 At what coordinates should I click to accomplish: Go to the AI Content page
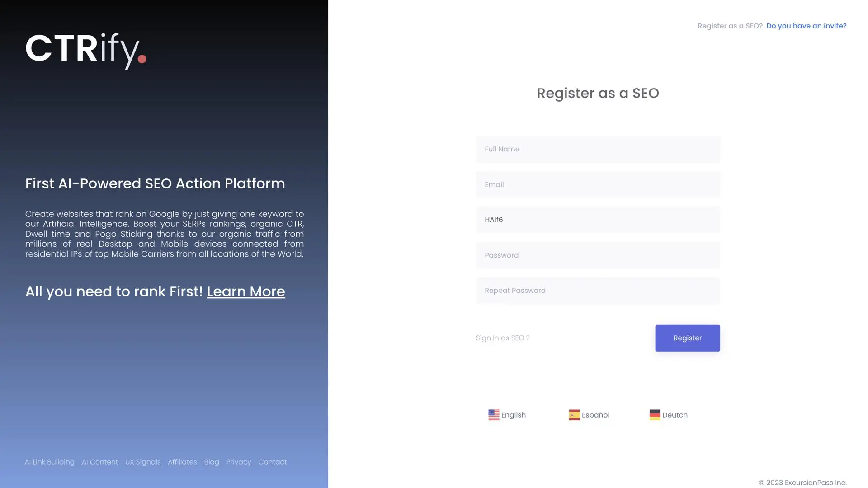(100, 462)
